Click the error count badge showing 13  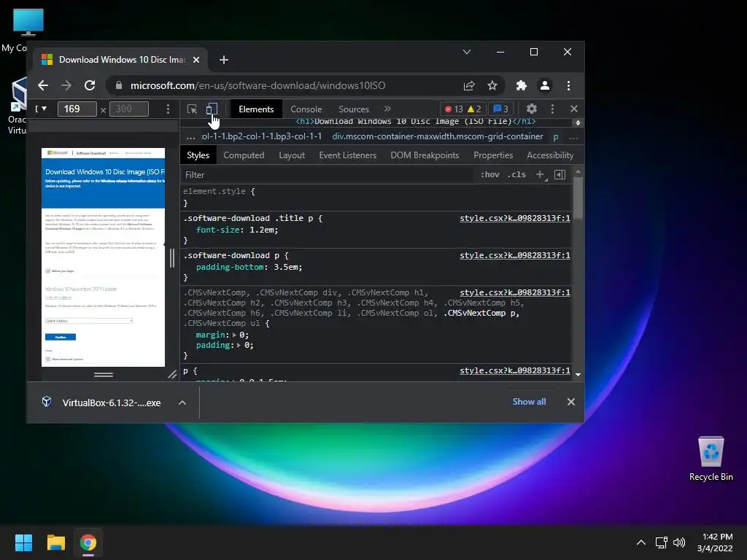point(454,109)
